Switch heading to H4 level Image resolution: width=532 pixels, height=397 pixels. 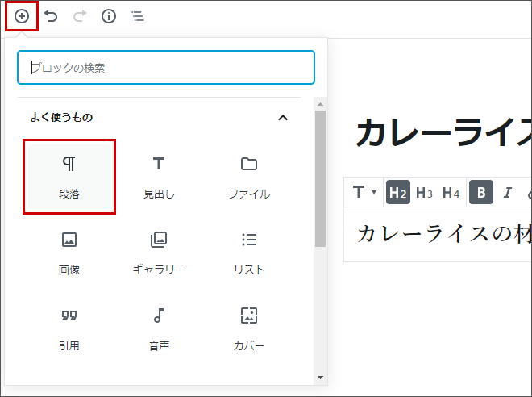pos(451,192)
